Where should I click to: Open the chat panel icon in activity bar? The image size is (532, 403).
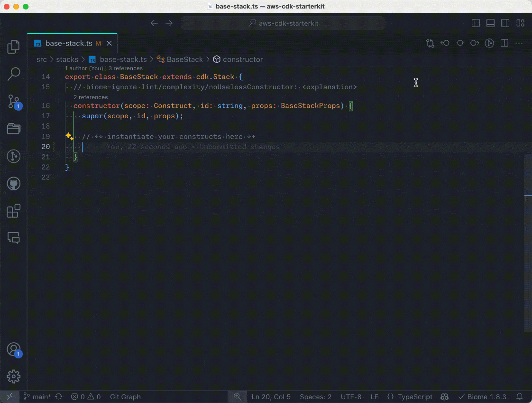[14, 238]
